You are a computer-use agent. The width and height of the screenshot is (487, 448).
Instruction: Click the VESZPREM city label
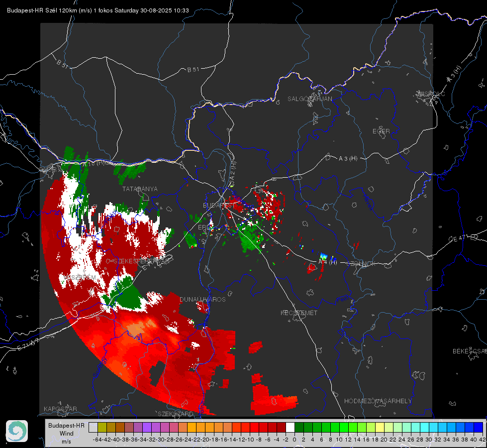click(80, 277)
